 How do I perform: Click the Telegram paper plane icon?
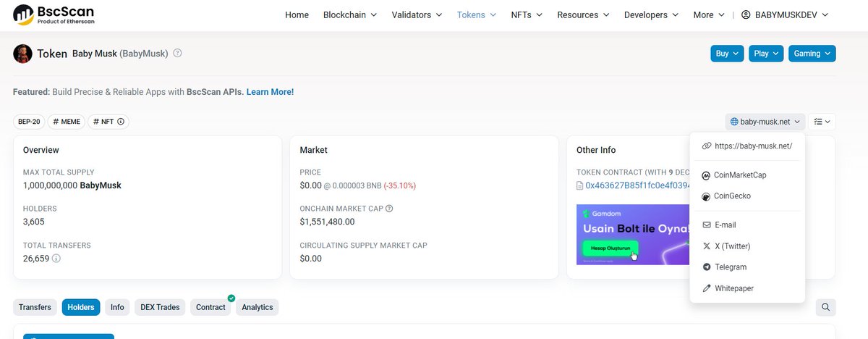pos(707,267)
